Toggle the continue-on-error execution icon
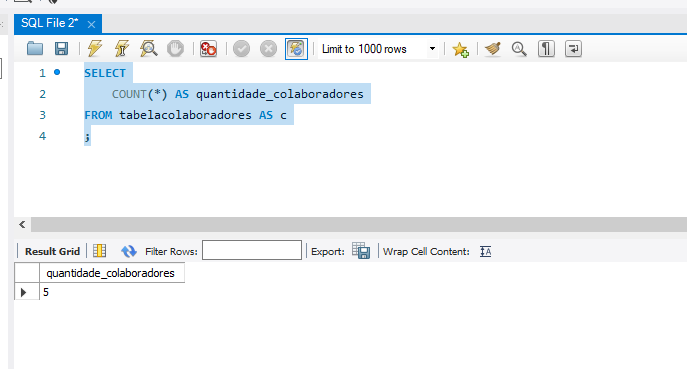The width and height of the screenshot is (687, 369). click(x=208, y=49)
